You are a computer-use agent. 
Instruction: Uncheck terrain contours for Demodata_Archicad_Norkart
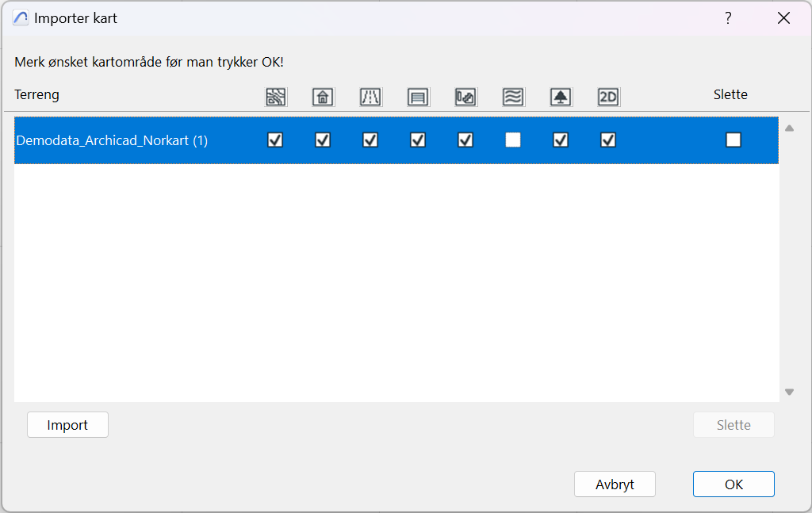[275, 140]
